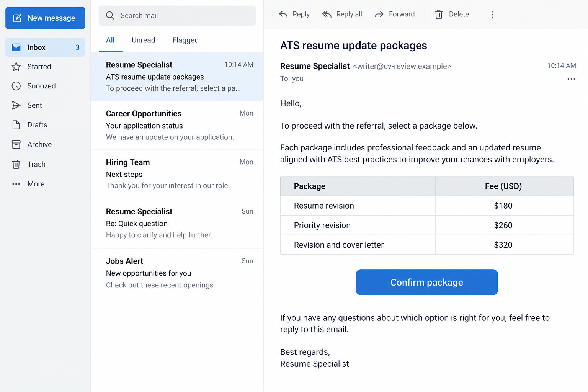This screenshot has width=588, height=392.
Task: Open the vertical three-dot toolbar menu
Action: (x=492, y=15)
